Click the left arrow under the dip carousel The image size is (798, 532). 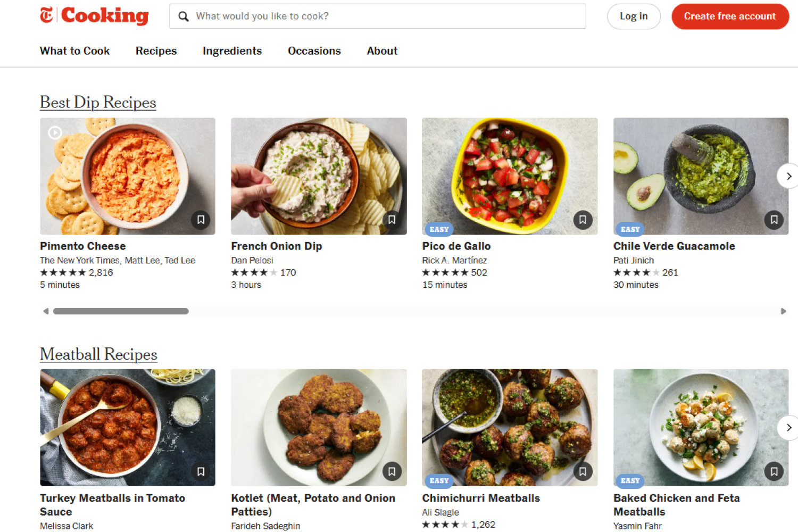click(x=46, y=311)
